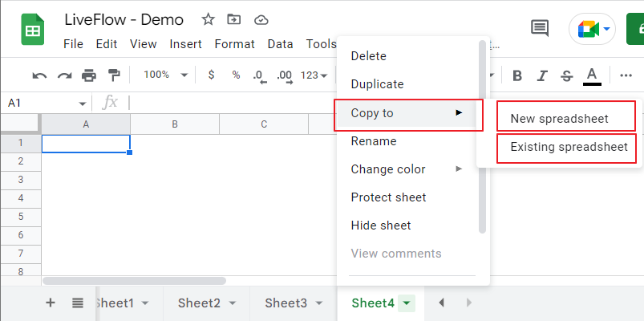Add a new sheet with plus button
Screen dimensions: 644x321
[x=51, y=303]
